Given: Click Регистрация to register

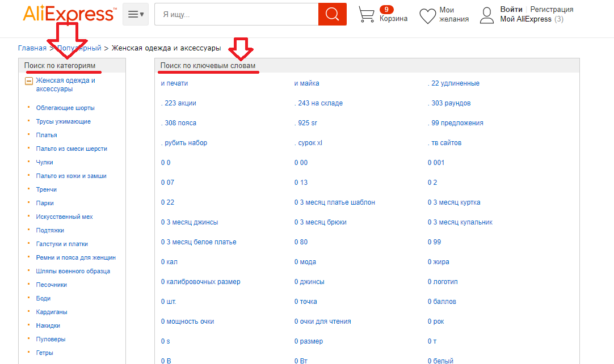Looking at the screenshot, I should pos(552,10).
